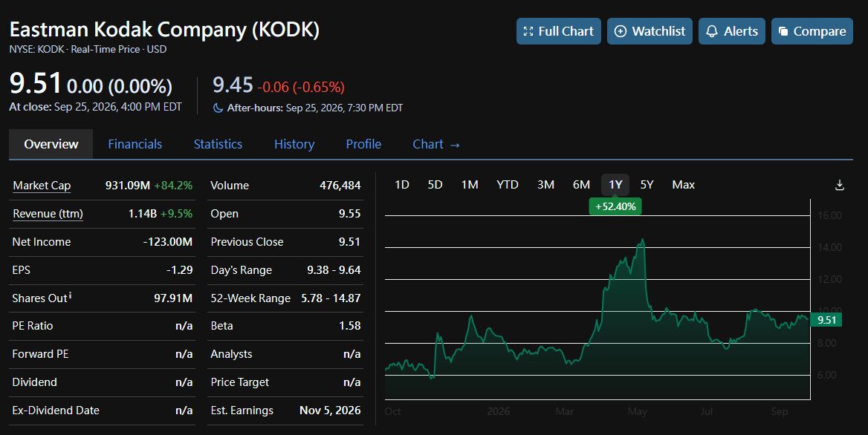Open the Full Chart button
The height and width of the screenshot is (435, 868).
coord(559,31)
